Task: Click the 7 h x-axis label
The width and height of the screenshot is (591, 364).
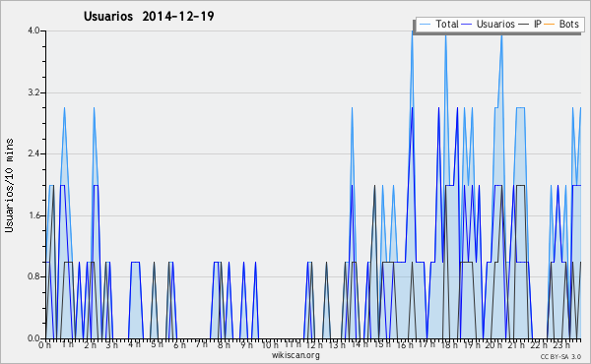Action: click(201, 344)
